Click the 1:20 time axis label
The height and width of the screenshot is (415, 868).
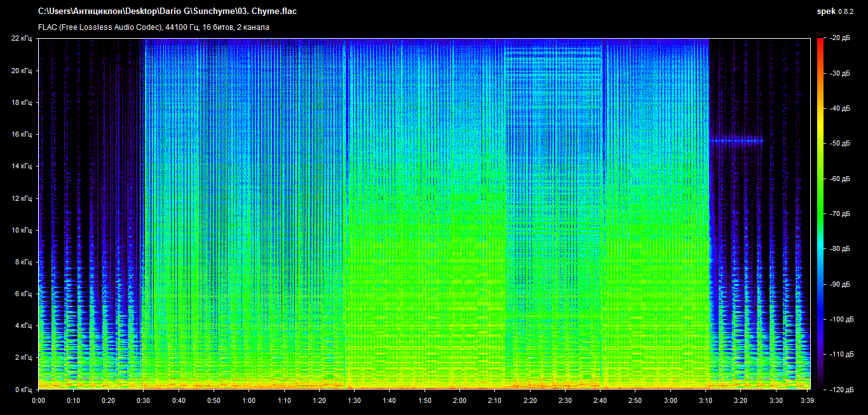[320, 401]
